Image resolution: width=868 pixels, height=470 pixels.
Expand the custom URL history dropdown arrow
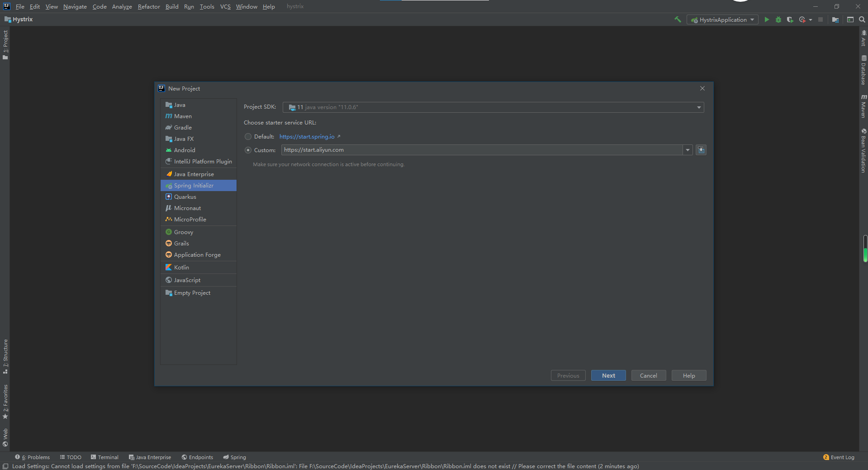(x=688, y=150)
